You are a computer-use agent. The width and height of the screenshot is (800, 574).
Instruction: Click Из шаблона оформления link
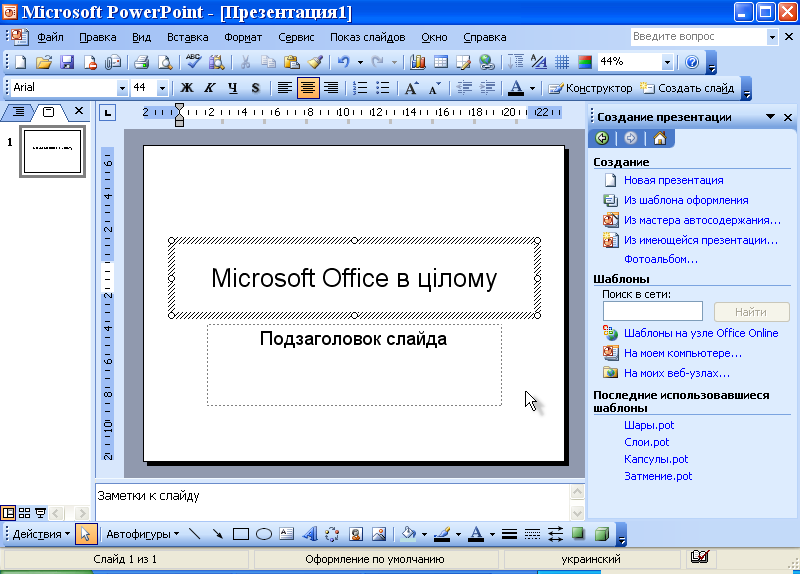(686, 200)
